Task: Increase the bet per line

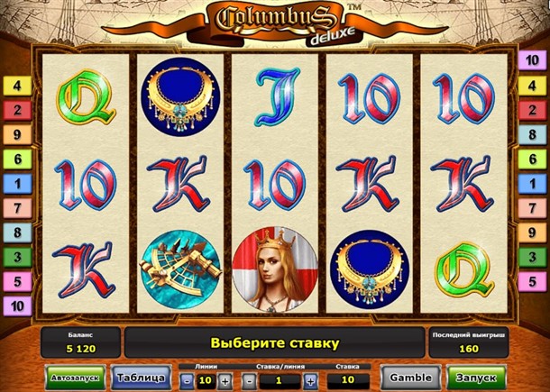Action: point(310,380)
